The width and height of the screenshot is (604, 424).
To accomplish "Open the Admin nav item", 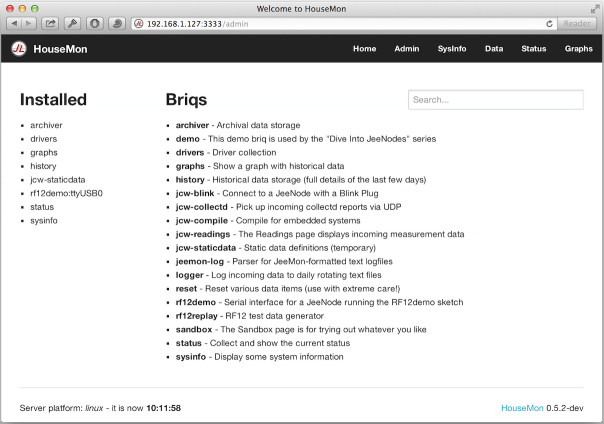I will (406, 49).
